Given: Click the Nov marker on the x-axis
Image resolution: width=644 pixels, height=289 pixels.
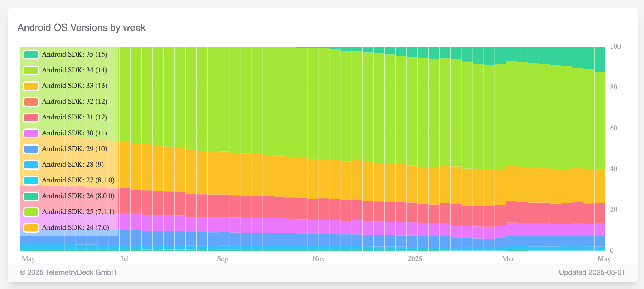Looking at the screenshot, I should pos(318,259).
